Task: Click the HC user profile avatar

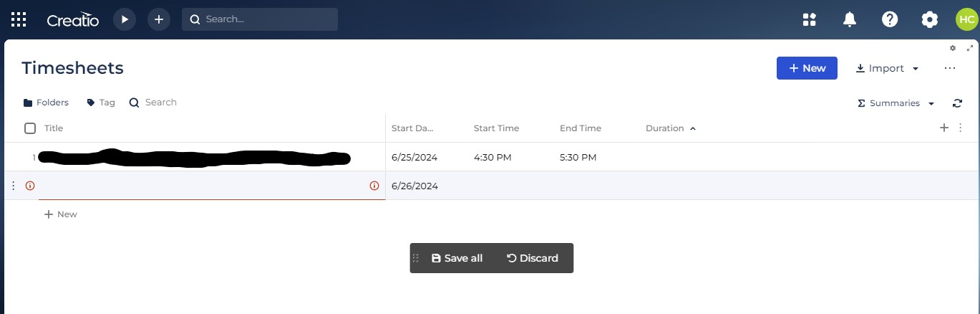Action: (967, 19)
